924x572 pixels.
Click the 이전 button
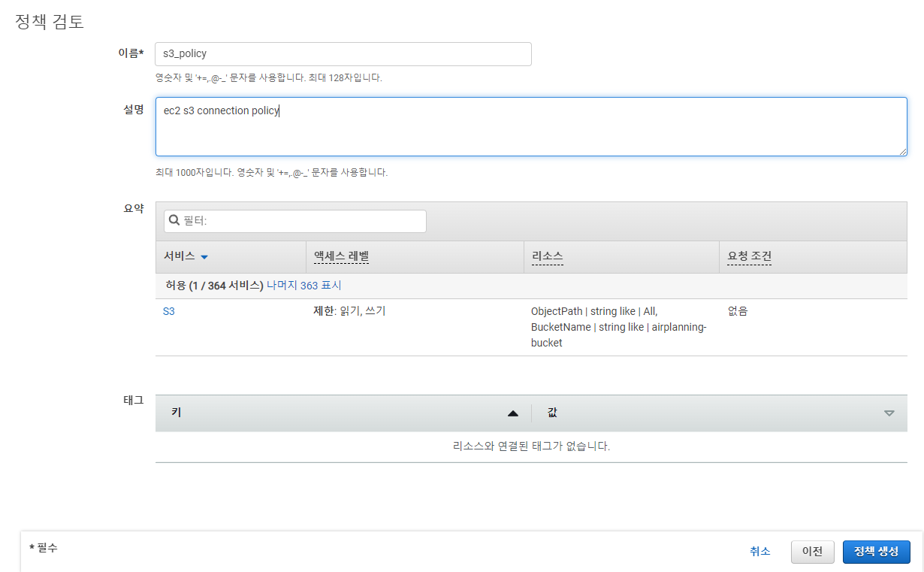[813, 552]
